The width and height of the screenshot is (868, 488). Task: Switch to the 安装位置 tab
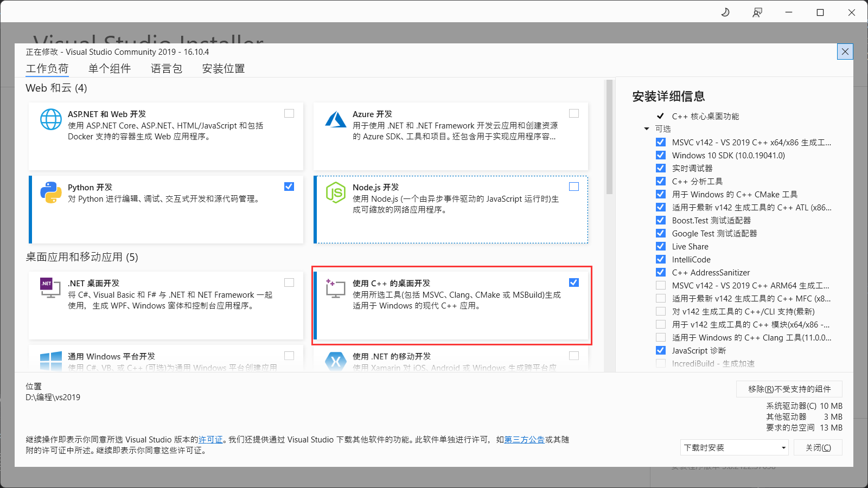pyautogui.click(x=224, y=68)
